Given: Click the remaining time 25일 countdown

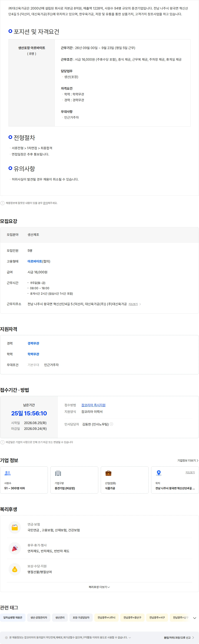Looking at the screenshot, I should (29, 413).
